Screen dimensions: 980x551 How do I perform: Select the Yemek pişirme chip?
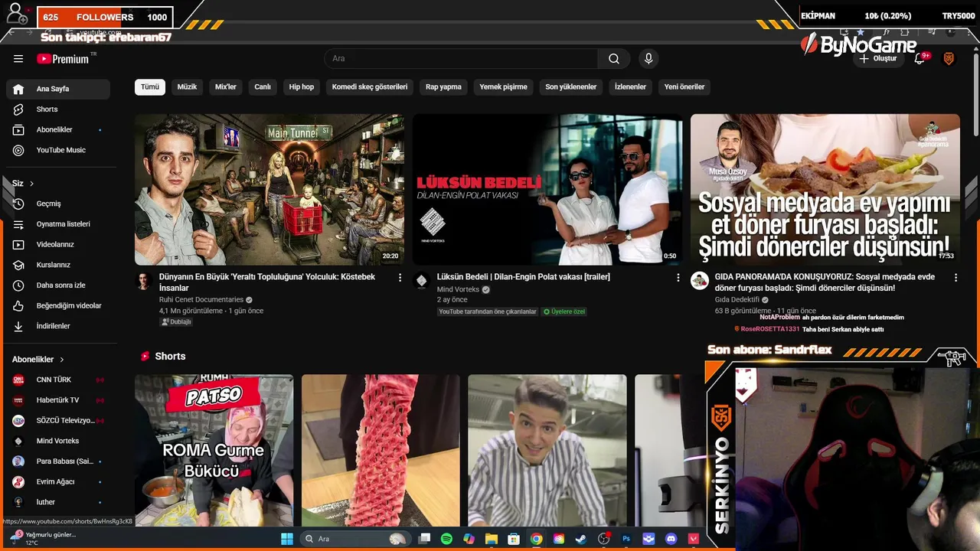tap(504, 87)
